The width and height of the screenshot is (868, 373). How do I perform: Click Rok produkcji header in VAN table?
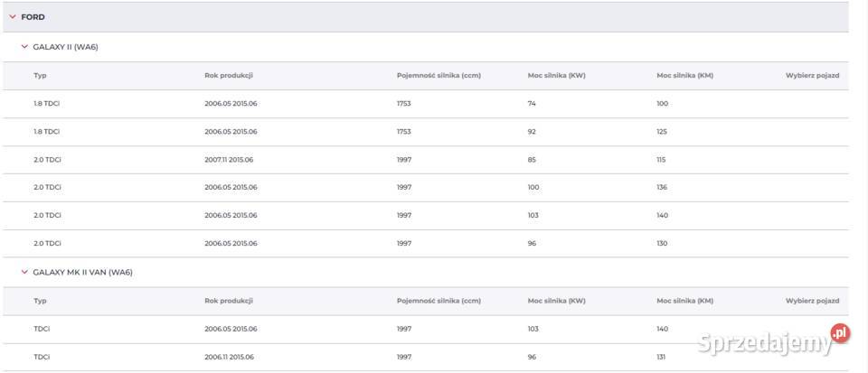[x=229, y=301]
